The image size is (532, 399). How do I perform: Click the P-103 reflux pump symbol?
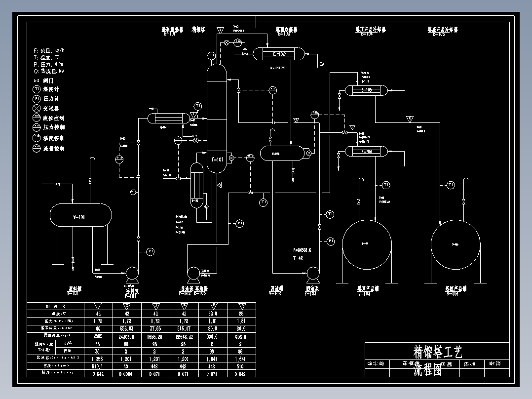point(313,275)
